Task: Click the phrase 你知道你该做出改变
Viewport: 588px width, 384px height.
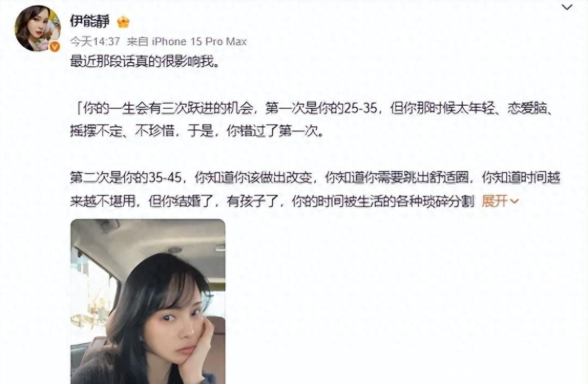Action: click(254, 177)
